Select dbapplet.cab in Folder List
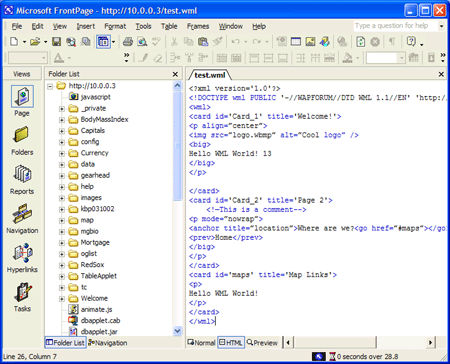 (100, 321)
